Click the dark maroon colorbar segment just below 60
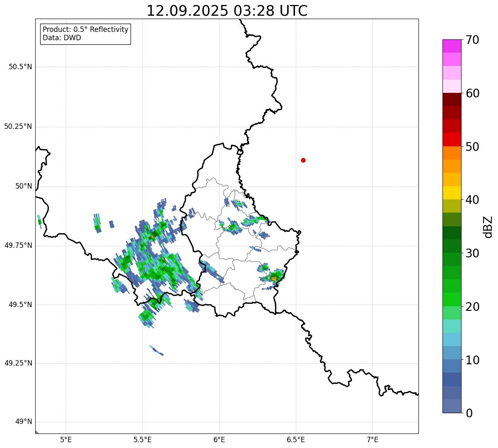The image size is (498, 448). pyautogui.click(x=452, y=99)
